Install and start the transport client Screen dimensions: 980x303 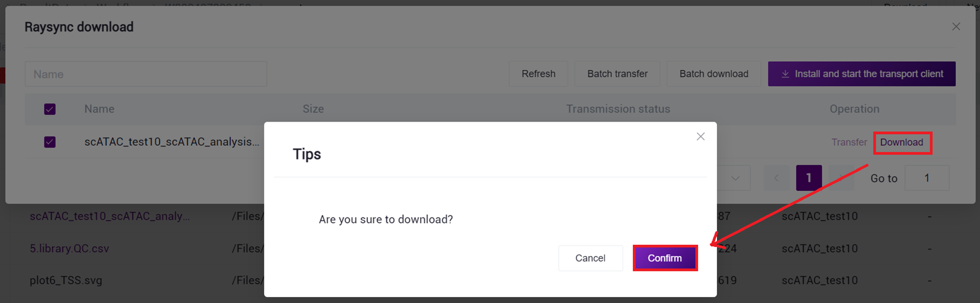[861, 74]
